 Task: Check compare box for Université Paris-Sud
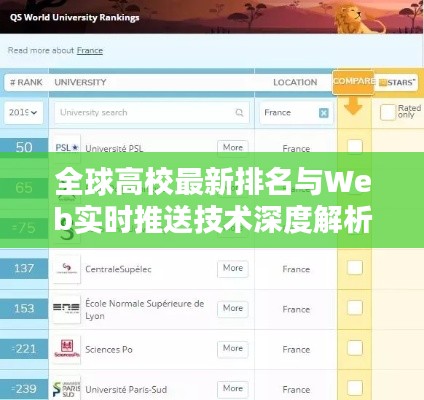[x=355, y=388]
